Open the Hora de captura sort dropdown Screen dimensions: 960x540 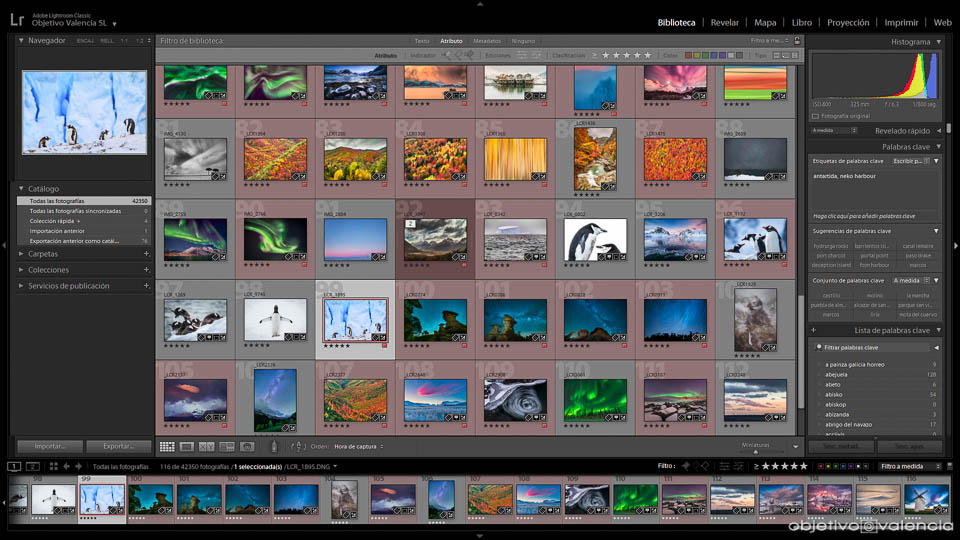click(359, 447)
